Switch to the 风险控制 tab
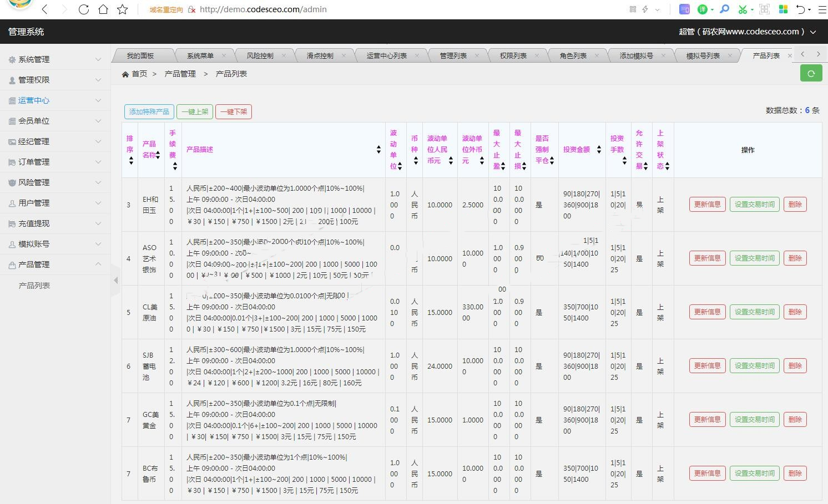The height and width of the screenshot is (504, 828). pos(260,56)
